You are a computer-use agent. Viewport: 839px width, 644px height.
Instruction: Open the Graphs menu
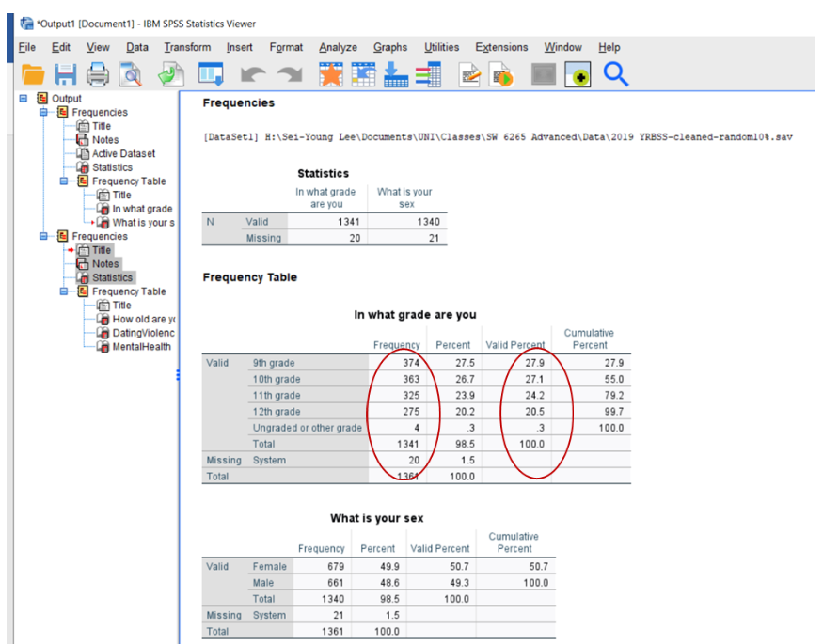pyautogui.click(x=390, y=47)
